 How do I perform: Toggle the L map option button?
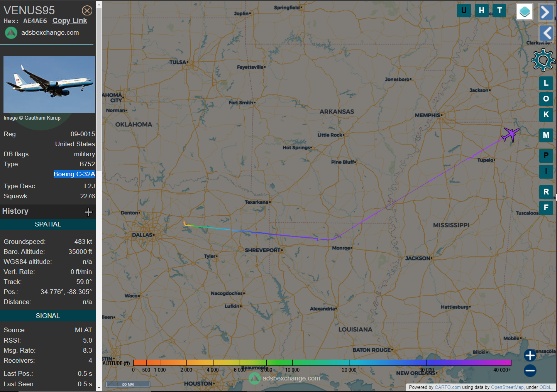click(x=546, y=83)
